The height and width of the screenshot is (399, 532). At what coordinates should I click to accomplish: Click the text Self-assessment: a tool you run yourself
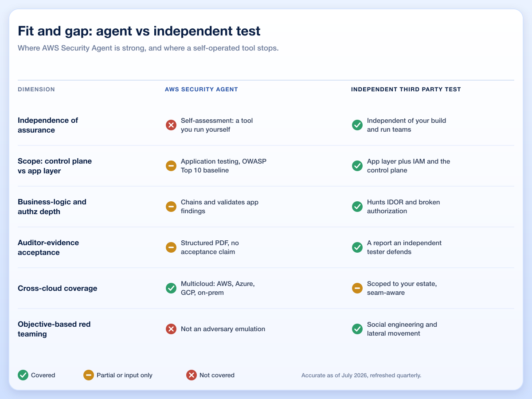tap(217, 125)
